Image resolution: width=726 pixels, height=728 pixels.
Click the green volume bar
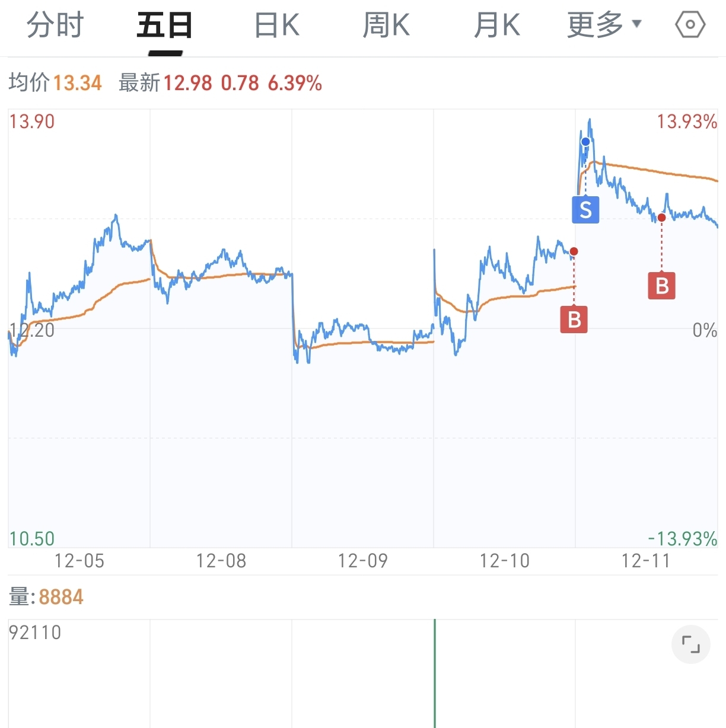click(x=435, y=673)
